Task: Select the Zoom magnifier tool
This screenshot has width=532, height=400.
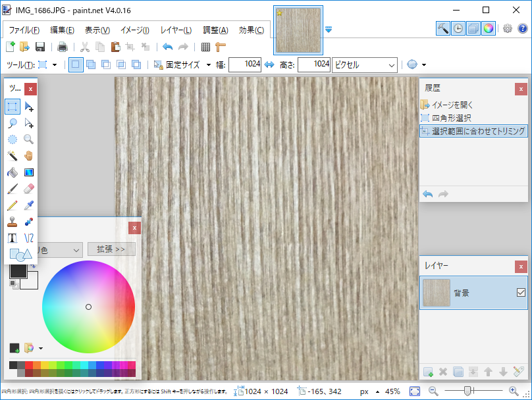Action: click(x=29, y=139)
